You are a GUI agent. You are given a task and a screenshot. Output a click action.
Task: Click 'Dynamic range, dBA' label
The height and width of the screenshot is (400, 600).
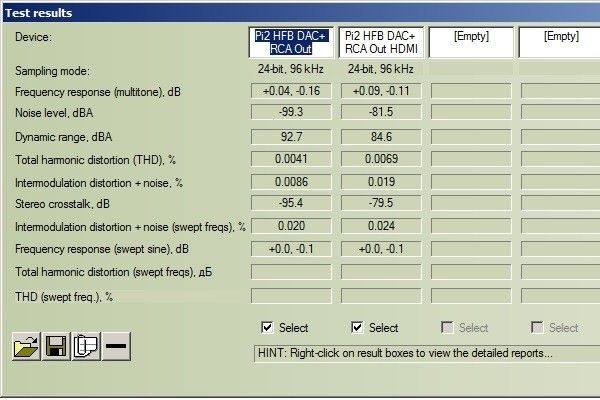tap(64, 137)
